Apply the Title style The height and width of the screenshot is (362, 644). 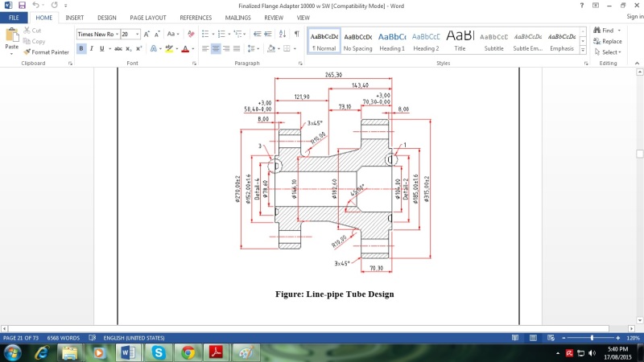click(460, 41)
